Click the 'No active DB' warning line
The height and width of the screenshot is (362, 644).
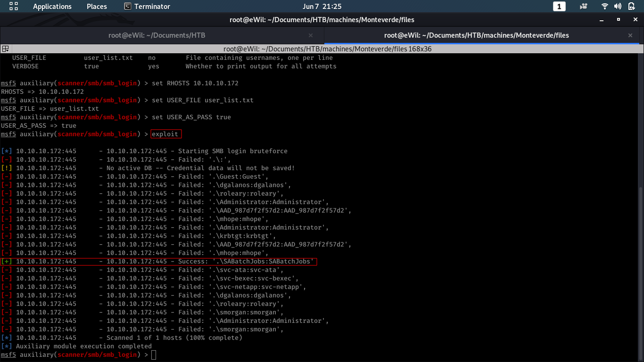coord(148,168)
